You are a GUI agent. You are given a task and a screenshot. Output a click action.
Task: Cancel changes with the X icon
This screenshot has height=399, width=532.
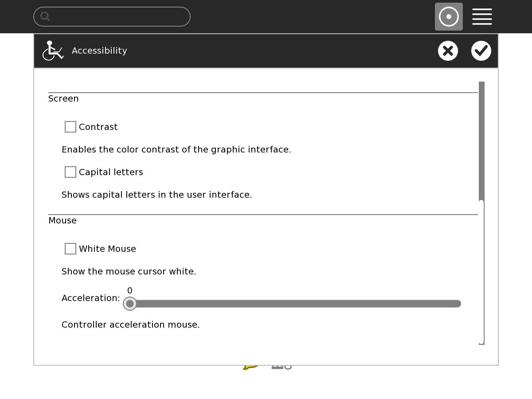(448, 51)
